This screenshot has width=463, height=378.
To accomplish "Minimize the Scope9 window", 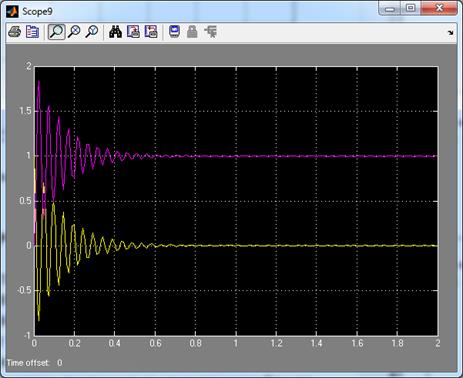I will pos(389,8).
